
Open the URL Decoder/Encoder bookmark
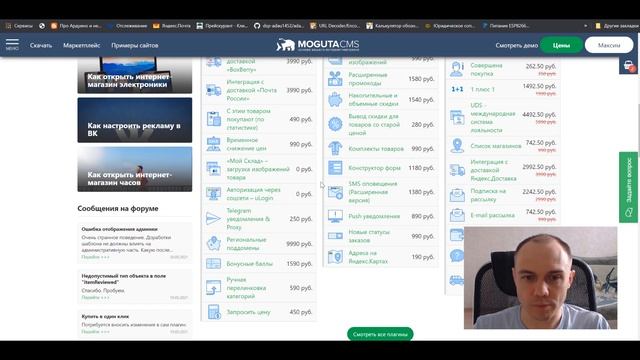coord(335,26)
